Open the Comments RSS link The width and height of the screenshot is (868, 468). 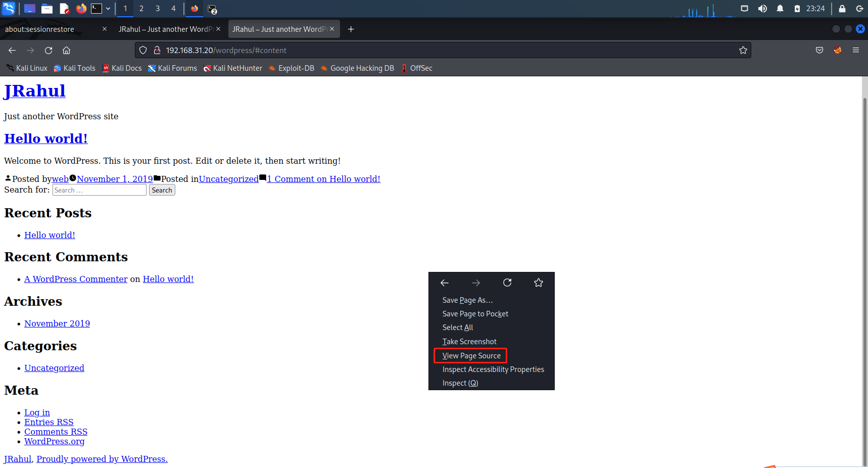point(56,432)
